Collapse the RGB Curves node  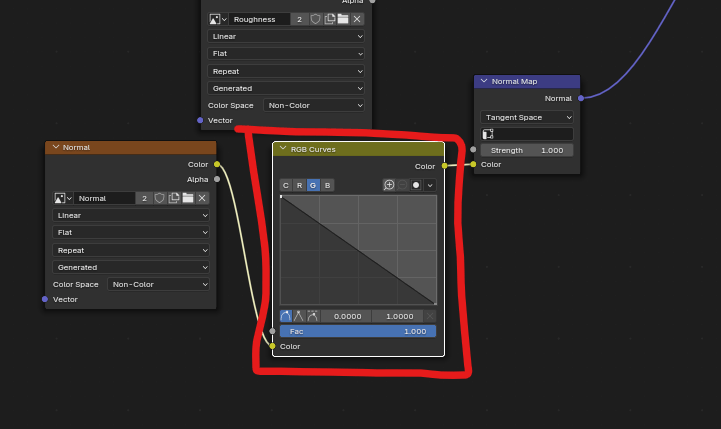click(x=283, y=149)
